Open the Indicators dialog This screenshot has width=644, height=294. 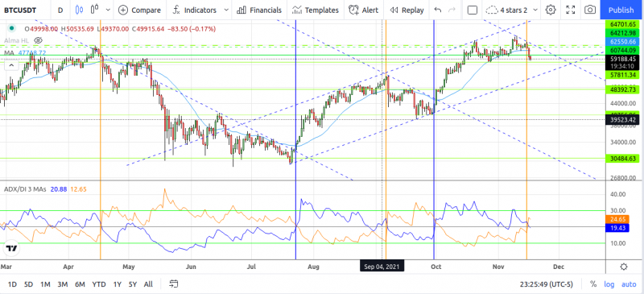point(194,10)
